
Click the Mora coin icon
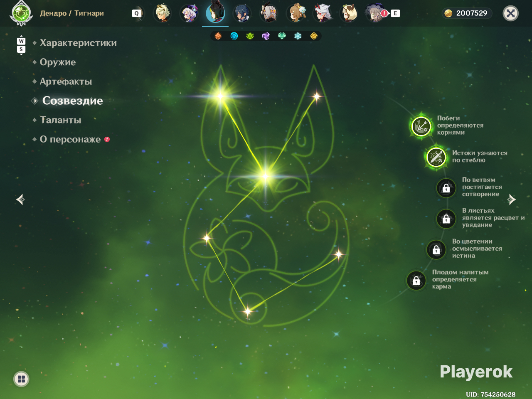448,13
